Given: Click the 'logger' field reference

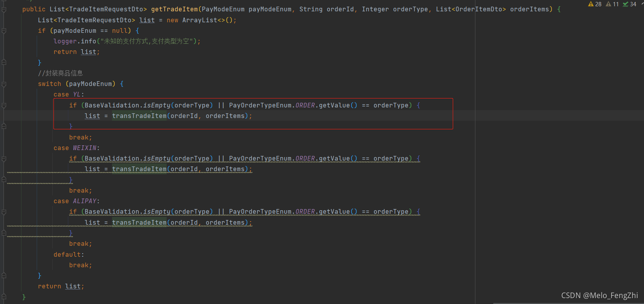Looking at the screenshot, I should pos(65,41).
